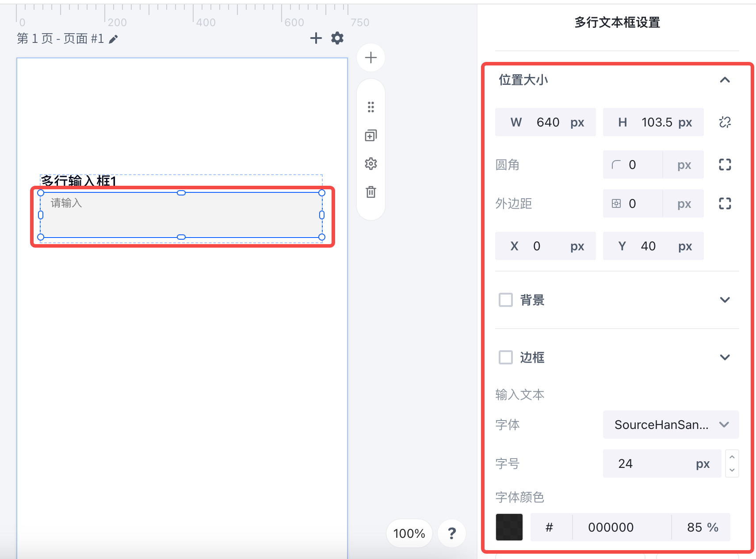Click the 请输入 textarea on canvas

point(181,215)
